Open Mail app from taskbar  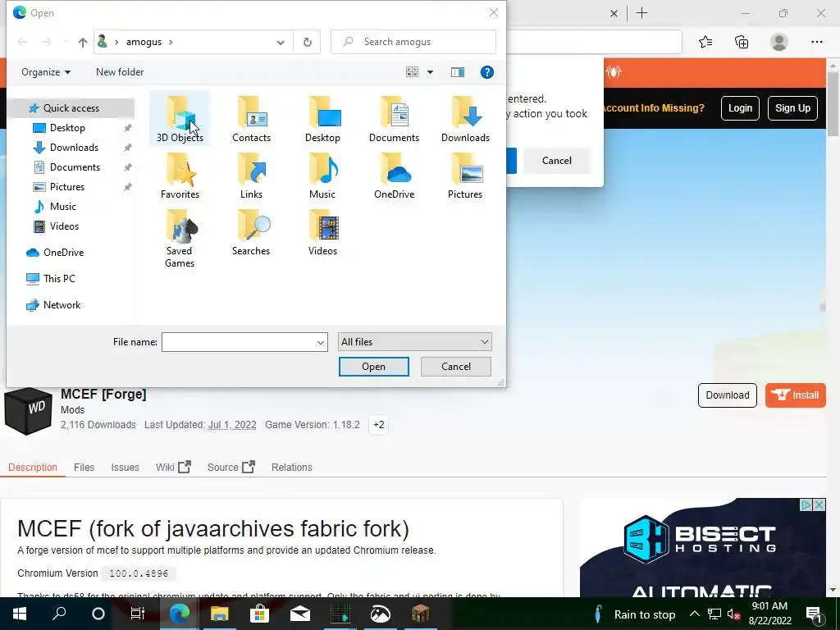[x=300, y=614]
